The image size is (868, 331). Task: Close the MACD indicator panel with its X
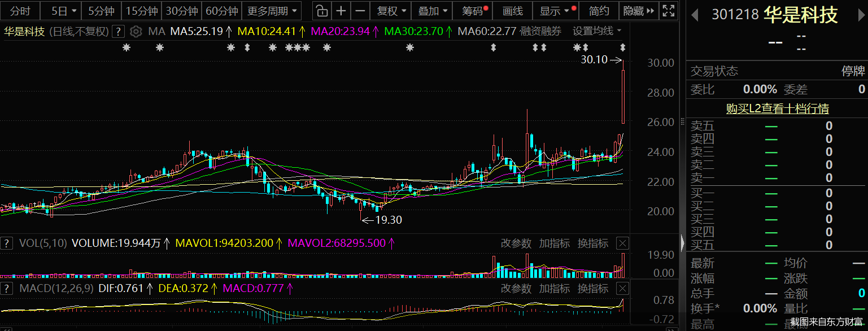click(x=622, y=289)
